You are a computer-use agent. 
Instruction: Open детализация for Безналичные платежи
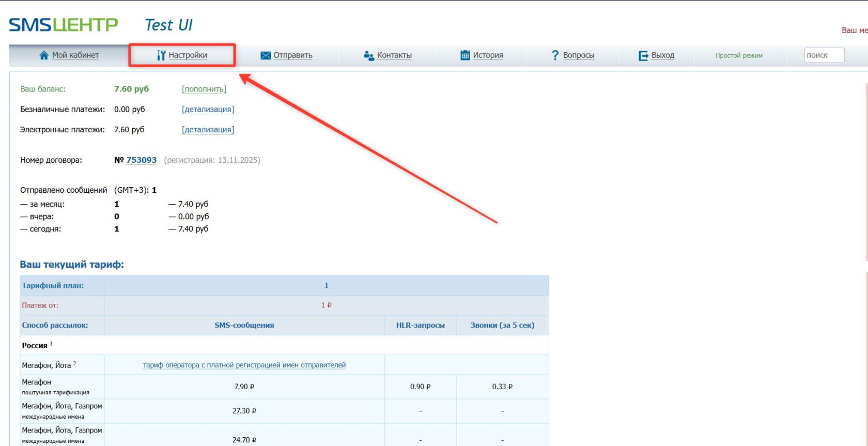click(x=208, y=110)
